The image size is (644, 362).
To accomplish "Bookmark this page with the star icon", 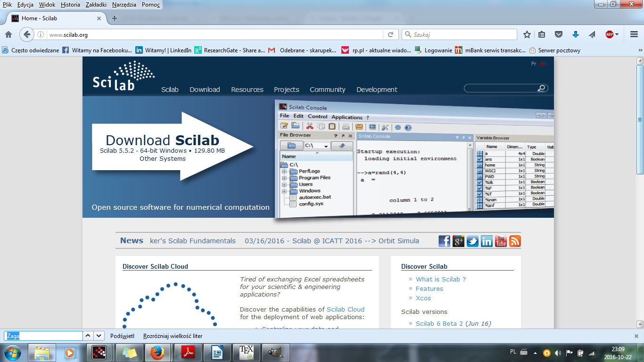I will (x=527, y=34).
